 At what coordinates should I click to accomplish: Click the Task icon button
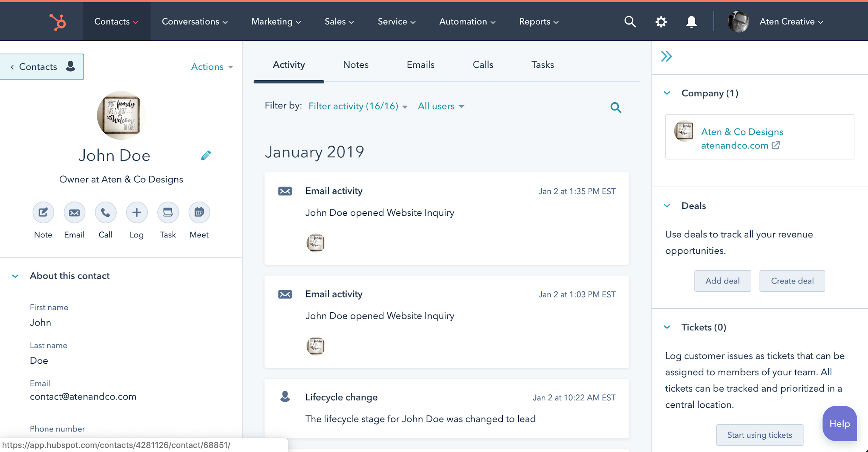pos(168,212)
